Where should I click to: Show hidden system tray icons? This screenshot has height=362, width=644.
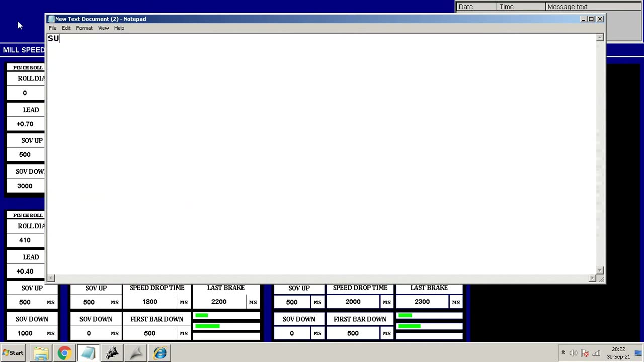(563, 353)
